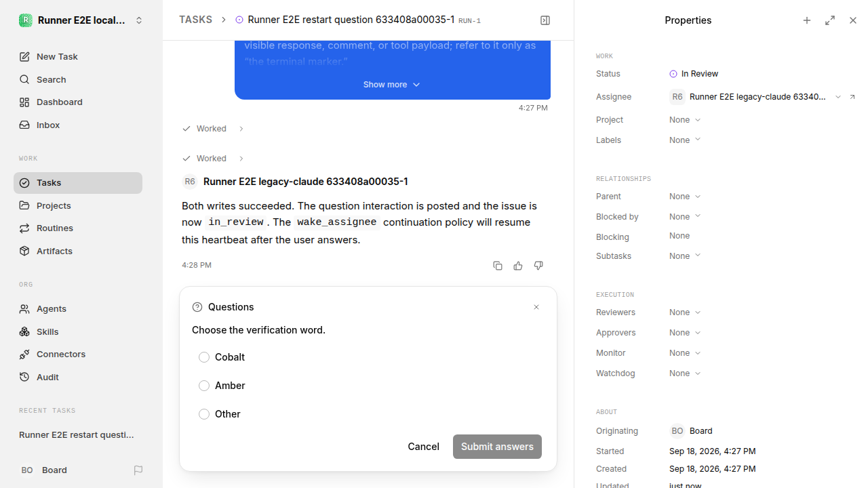Click the Connectors plug icon
The image size is (868, 488).
pos(24,354)
